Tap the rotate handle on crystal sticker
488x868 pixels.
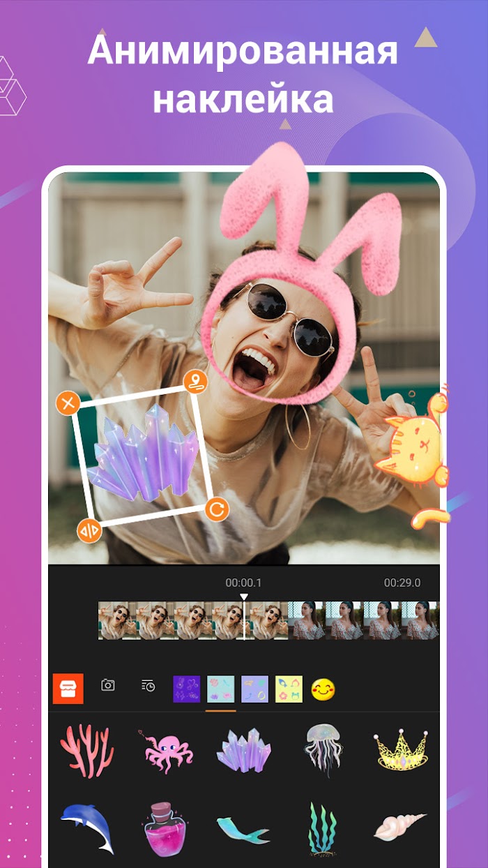[217, 510]
